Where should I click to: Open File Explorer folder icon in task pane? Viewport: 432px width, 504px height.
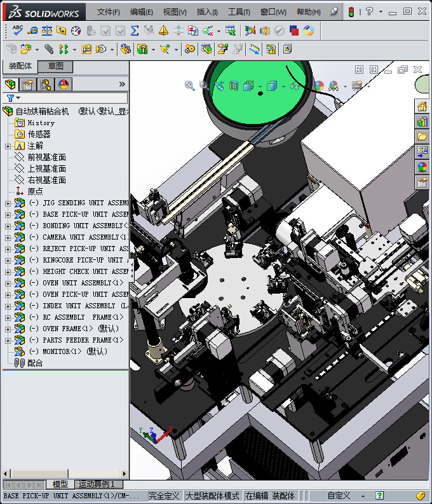click(x=422, y=137)
